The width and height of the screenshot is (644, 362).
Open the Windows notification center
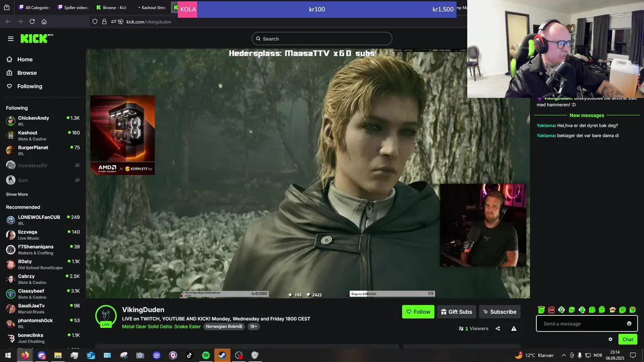pyautogui.click(x=633, y=355)
